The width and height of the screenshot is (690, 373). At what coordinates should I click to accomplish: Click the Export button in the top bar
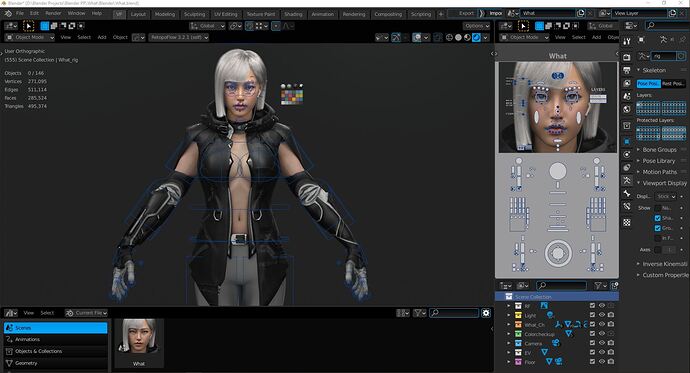[466, 13]
